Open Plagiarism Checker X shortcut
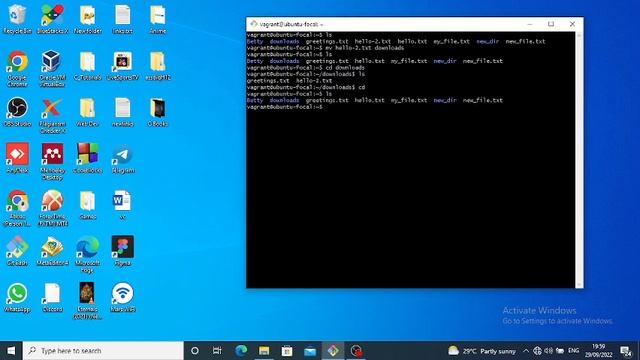 (52, 116)
